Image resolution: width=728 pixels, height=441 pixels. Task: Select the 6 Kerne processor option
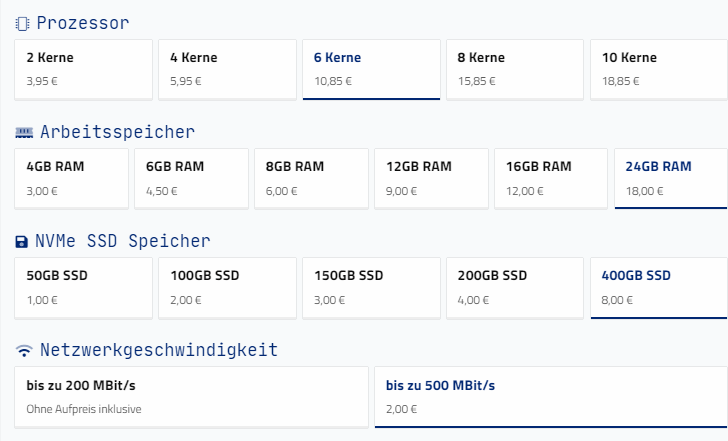(x=371, y=70)
